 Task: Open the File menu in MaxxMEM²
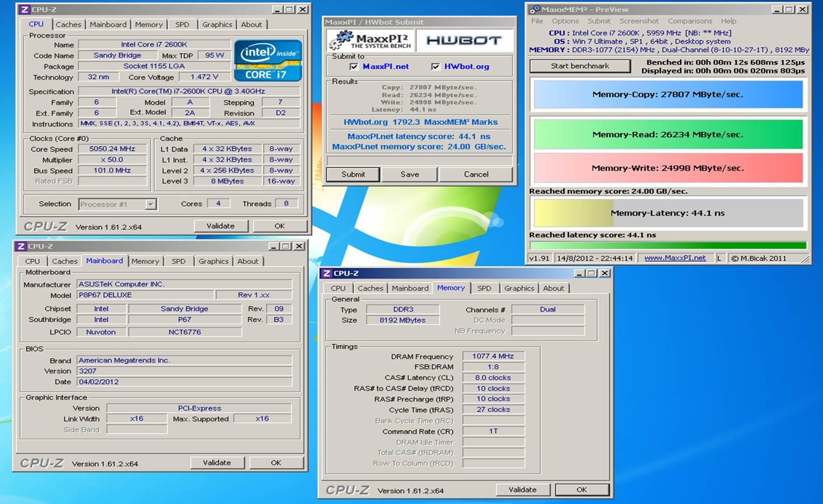tap(537, 21)
